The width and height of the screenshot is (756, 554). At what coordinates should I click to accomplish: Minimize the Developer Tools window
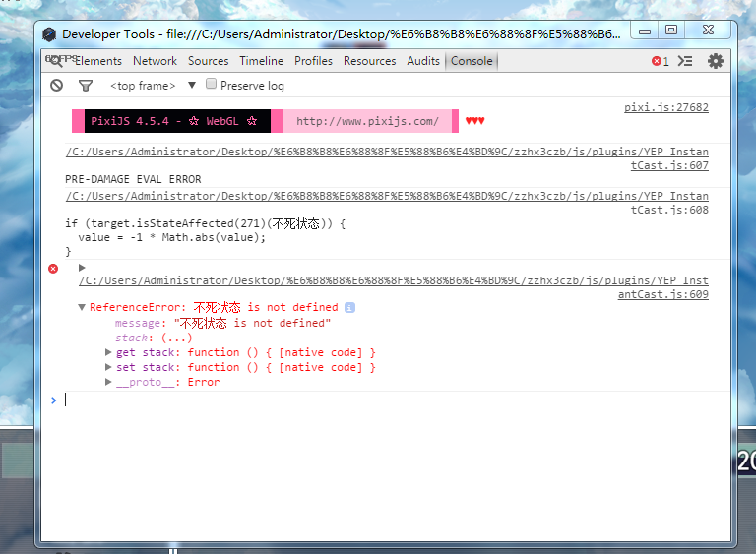pos(645,31)
